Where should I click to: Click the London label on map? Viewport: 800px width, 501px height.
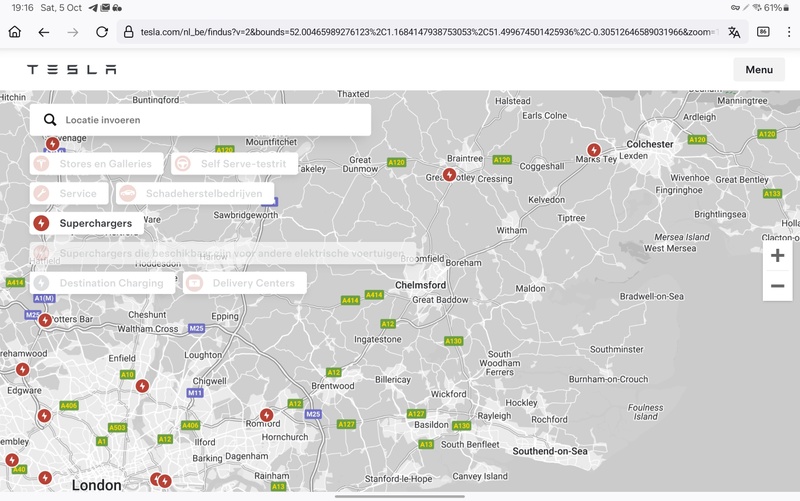tap(96, 485)
